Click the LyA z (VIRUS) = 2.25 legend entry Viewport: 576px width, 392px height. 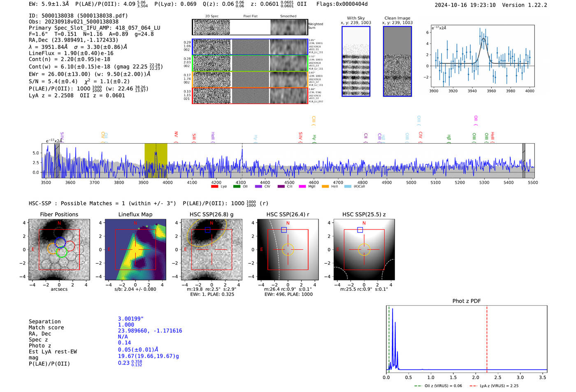pyautogui.click(x=494, y=386)
